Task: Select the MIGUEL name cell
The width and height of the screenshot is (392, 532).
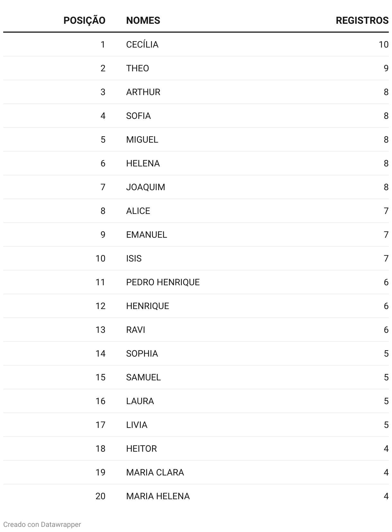Action: (142, 139)
